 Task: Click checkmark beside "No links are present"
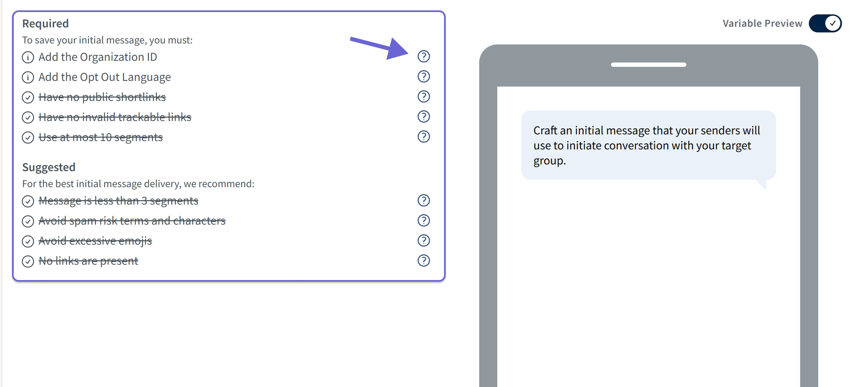pos(28,261)
